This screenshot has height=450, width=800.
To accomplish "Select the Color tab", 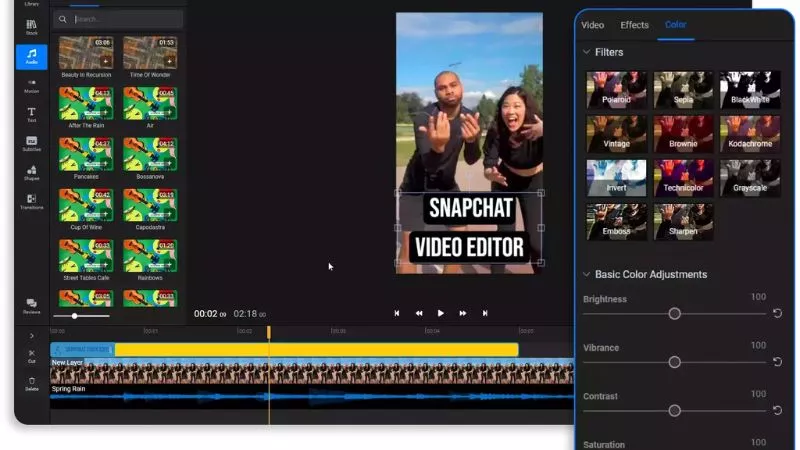I will [x=676, y=24].
